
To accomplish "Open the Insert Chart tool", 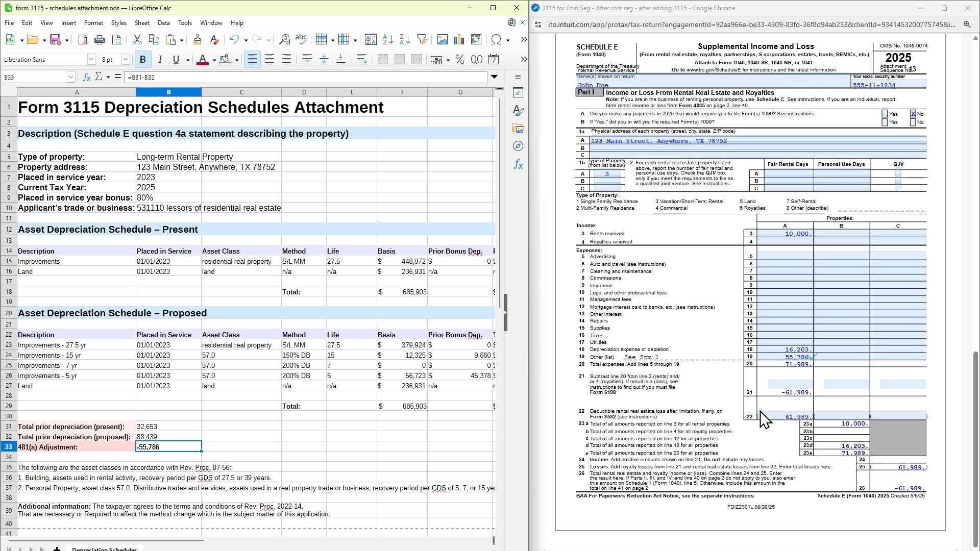I will (459, 40).
